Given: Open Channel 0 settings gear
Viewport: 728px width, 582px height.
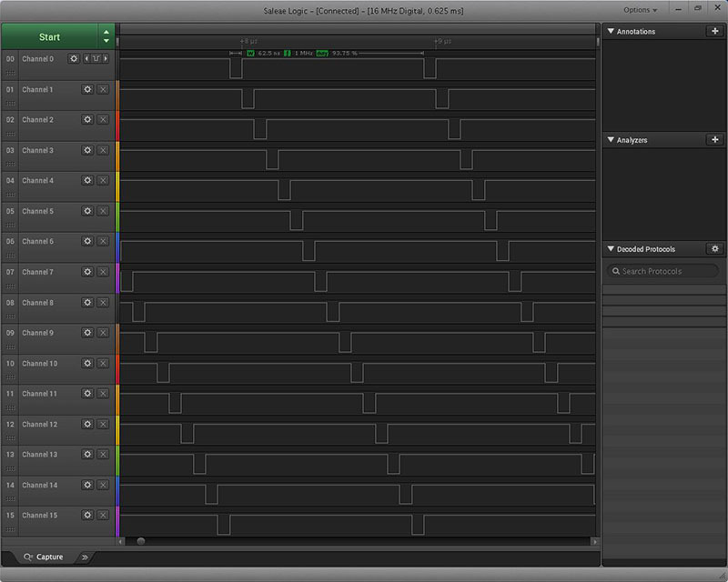Looking at the screenshot, I should [74, 59].
